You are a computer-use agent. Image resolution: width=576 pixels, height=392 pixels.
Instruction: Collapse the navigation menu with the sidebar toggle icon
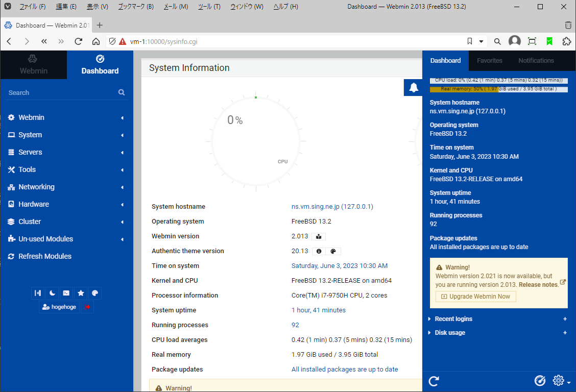[x=37, y=293]
